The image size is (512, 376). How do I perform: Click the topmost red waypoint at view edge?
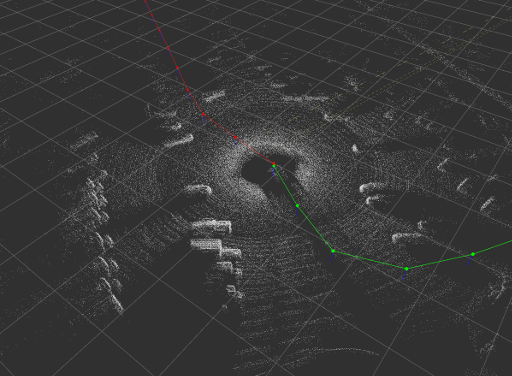tap(146, 2)
